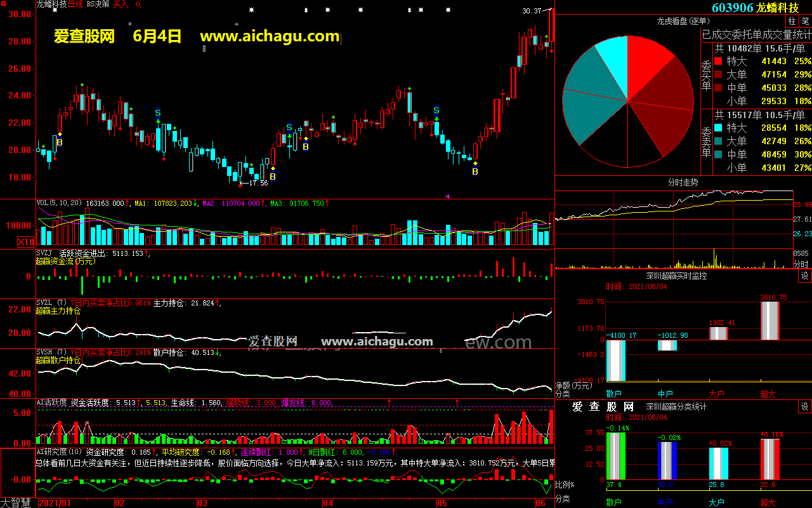
Task: Click the cyan 25.8 大户 ratio bar
Action: pyautogui.click(x=718, y=464)
